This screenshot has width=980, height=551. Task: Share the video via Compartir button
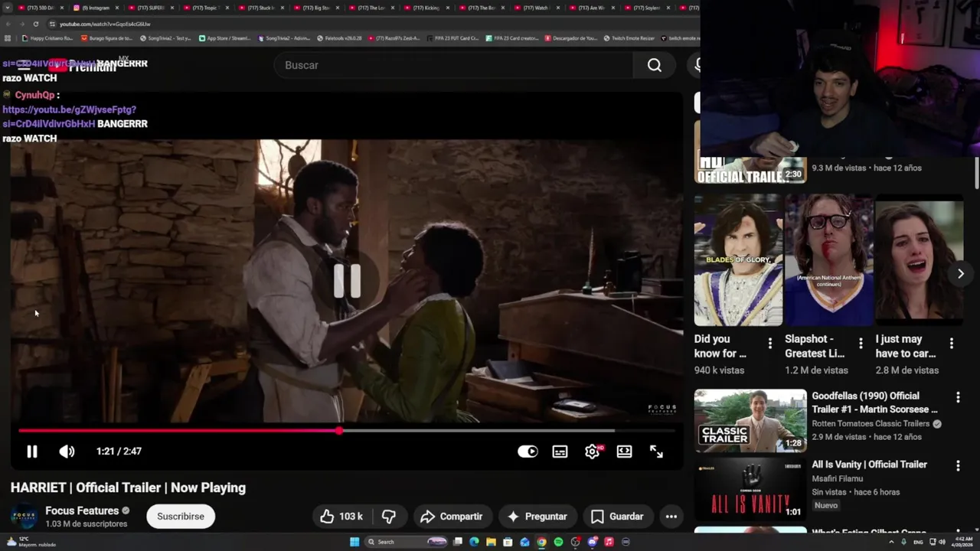click(451, 517)
